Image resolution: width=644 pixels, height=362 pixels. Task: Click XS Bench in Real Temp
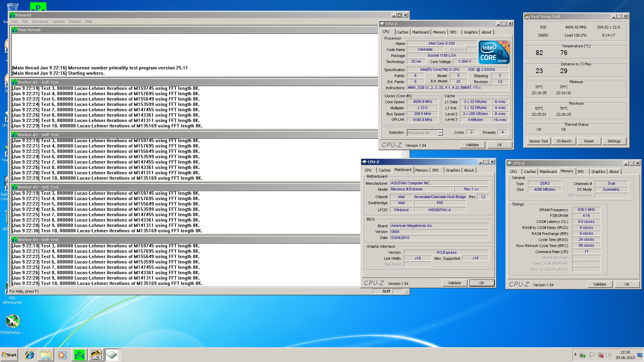click(x=563, y=141)
